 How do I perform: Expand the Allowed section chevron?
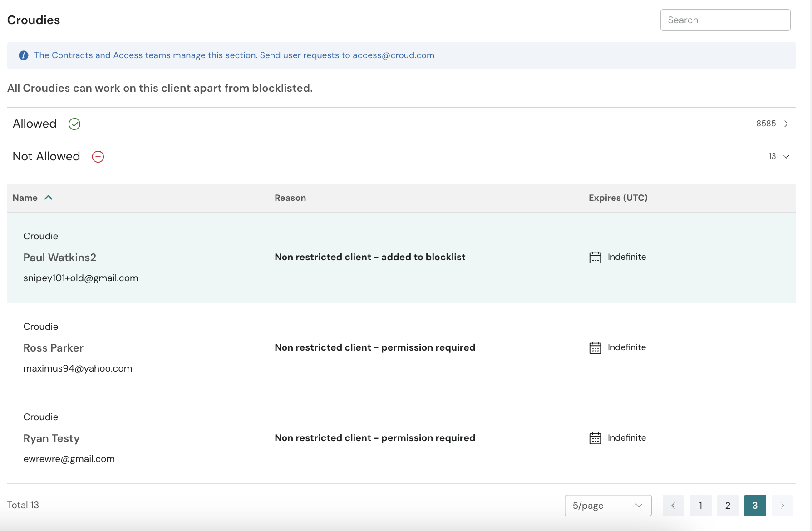click(x=786, y=124)
